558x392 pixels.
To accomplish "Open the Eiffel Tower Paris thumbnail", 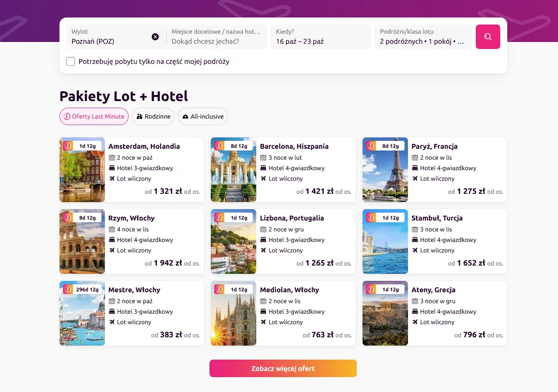I will 385,170.
